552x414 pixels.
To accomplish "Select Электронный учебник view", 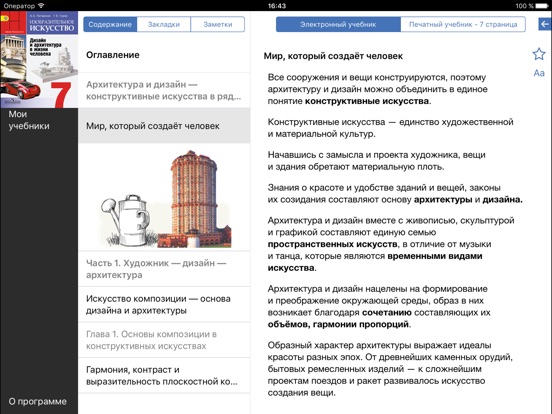I will pyautogui.click(x=338, y=24).
